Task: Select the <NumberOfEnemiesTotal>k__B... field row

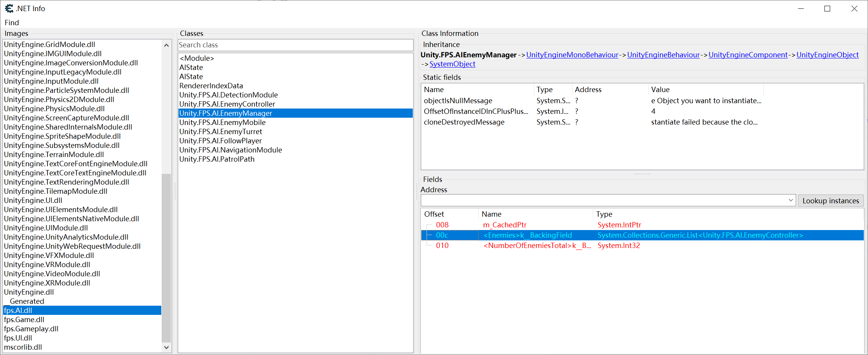Action: pos(642,246)
